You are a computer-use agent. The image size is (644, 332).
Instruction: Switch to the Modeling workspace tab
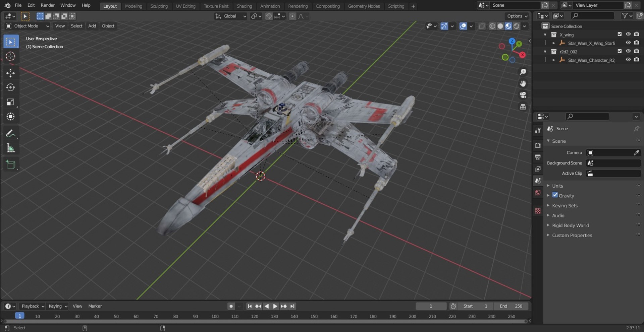pos(133,6)
